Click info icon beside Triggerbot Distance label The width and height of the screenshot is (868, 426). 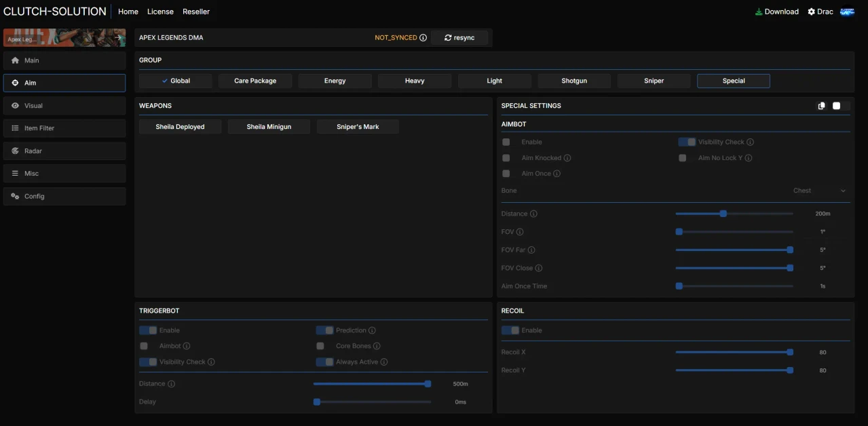tap(171, 384)
